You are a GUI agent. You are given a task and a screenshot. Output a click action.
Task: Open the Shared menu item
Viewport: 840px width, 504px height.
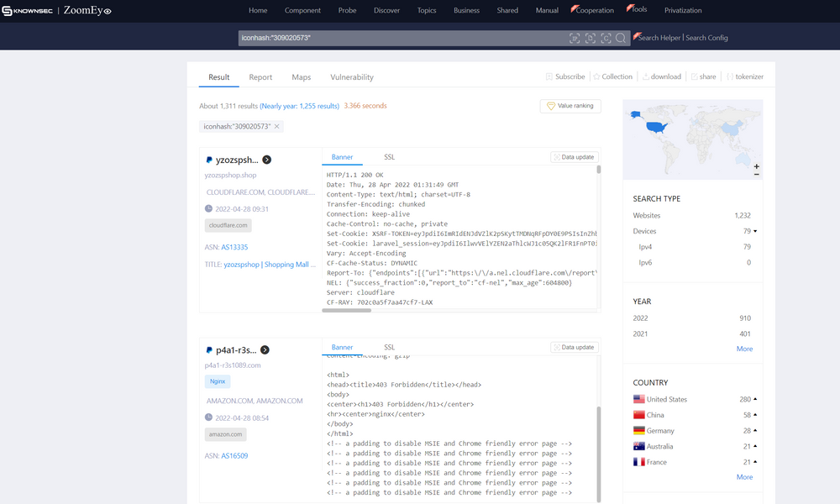(x=507, y=10)
